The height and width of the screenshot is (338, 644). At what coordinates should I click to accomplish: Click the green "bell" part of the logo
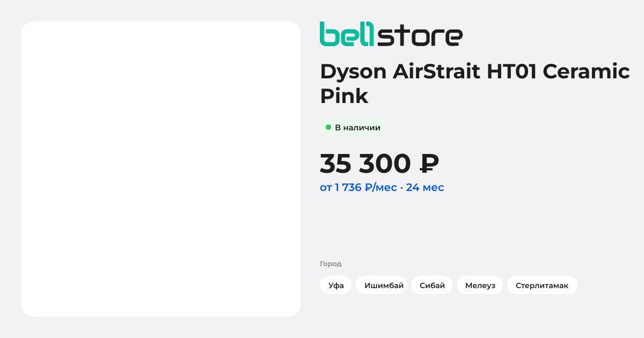click(x=347, y=34)
